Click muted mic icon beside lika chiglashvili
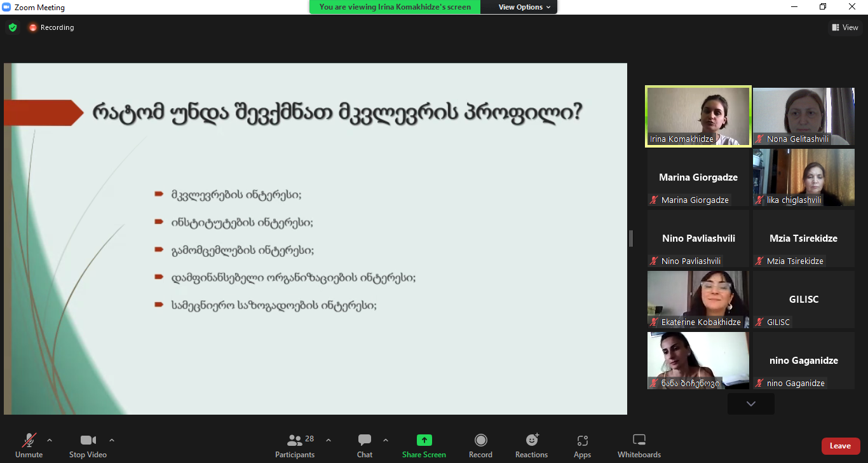Image resolution: width=868 pixels, height=463 pixels. [x=759, y=200]
